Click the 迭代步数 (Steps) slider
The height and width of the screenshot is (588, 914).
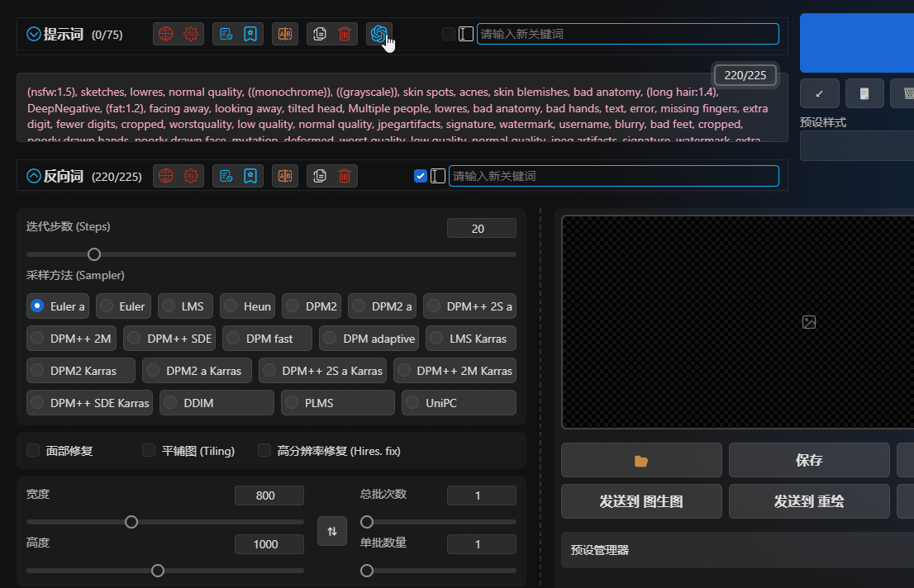point(271,254)
